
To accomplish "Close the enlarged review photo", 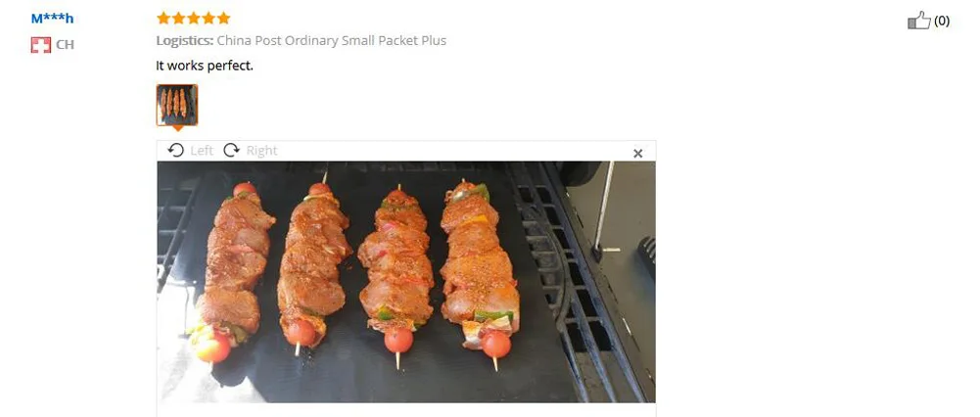I will pyautogui.click(x=637, y=153).
